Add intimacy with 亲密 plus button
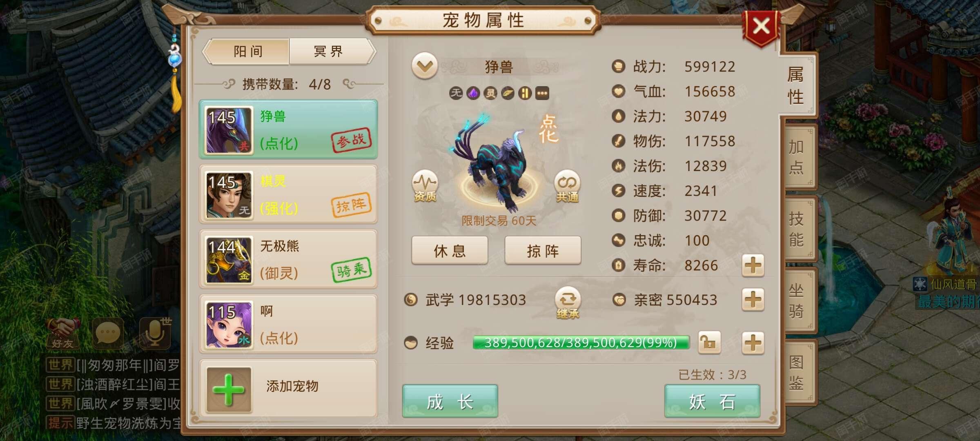The image size is (980, 441). click(753, 300)
